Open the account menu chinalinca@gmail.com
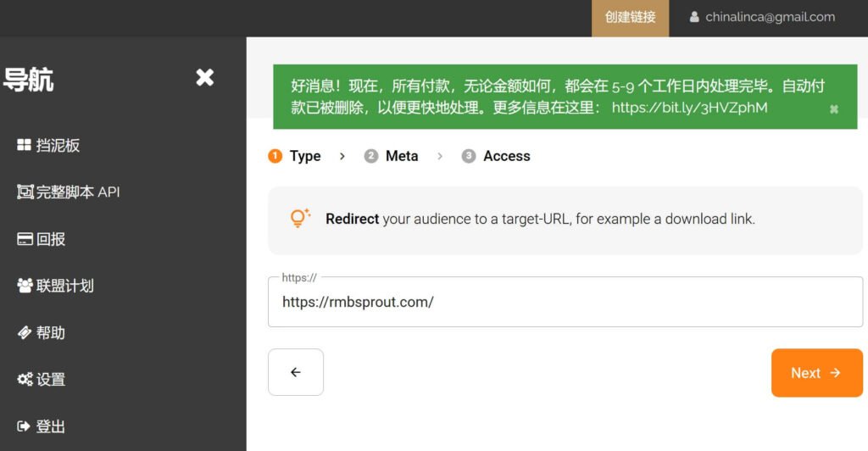Screen dimensions: 868x451 point(770,17)
